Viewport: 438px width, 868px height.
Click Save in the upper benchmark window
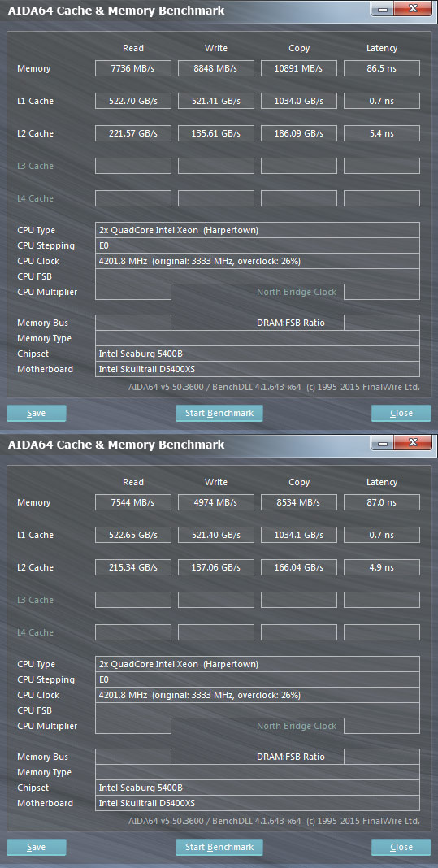37,413
